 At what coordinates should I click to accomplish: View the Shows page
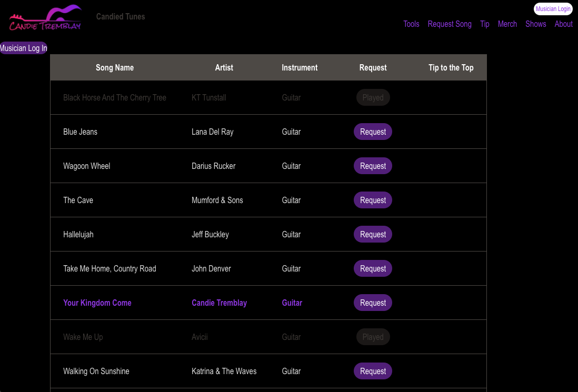coord(535,24)
